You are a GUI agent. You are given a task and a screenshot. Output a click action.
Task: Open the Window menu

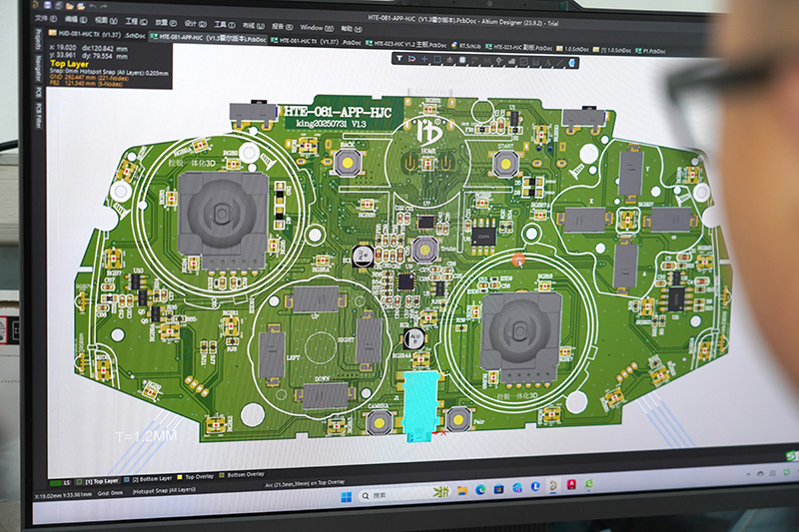[x=311, y=26]
